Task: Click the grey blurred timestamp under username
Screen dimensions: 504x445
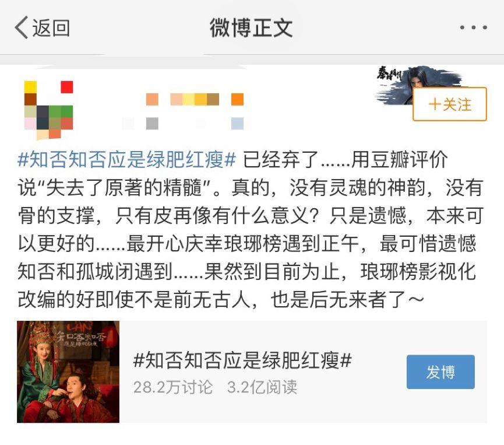Action: pos(152,123)
